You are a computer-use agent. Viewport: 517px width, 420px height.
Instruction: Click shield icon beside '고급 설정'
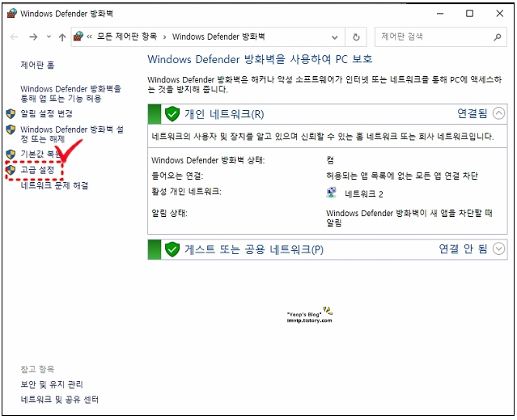pyautogui.click(x=11, y=170)
